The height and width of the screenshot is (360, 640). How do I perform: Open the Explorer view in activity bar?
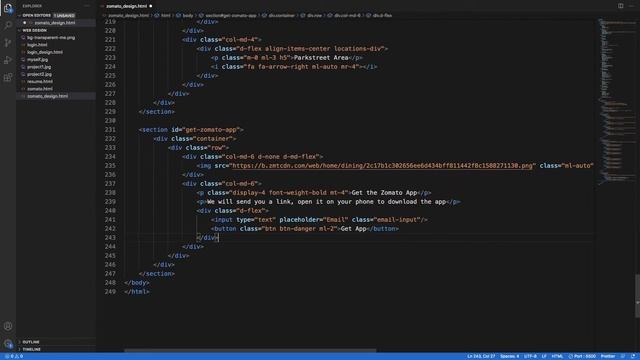(8, 8)
